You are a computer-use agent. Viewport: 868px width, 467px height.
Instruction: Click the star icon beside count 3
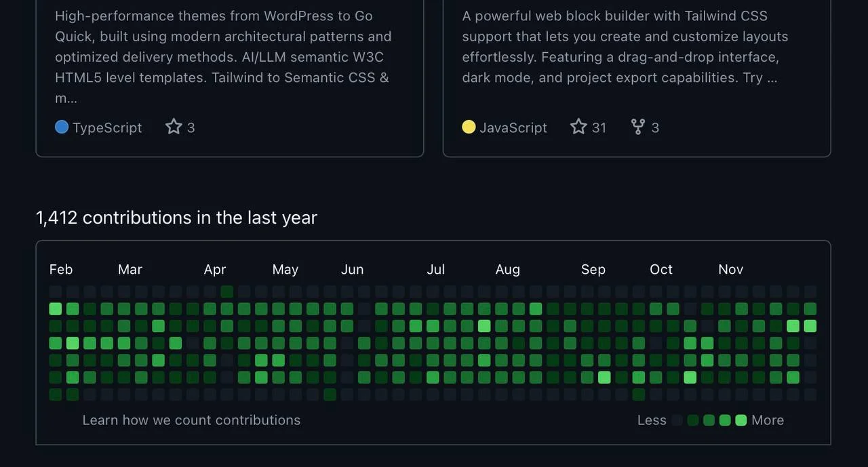click(174, 127)
